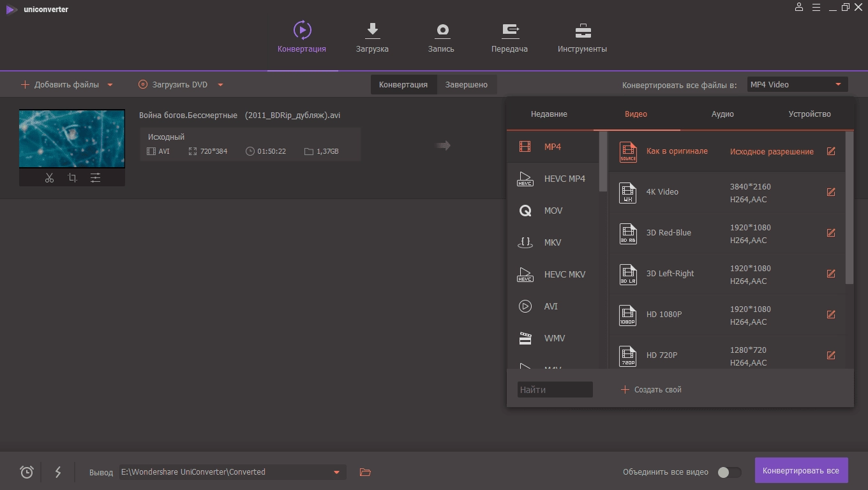
Task: Choose the HD 1080P preset
Action: (x=726, y=315)
